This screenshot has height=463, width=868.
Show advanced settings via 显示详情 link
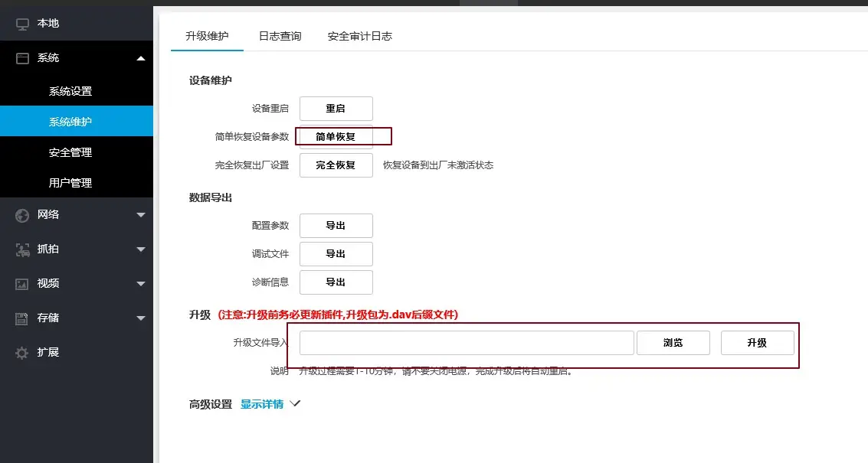click(262, 404)
